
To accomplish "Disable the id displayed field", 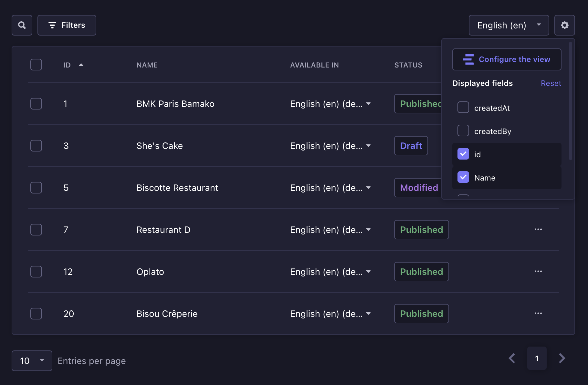I will 463,154.
